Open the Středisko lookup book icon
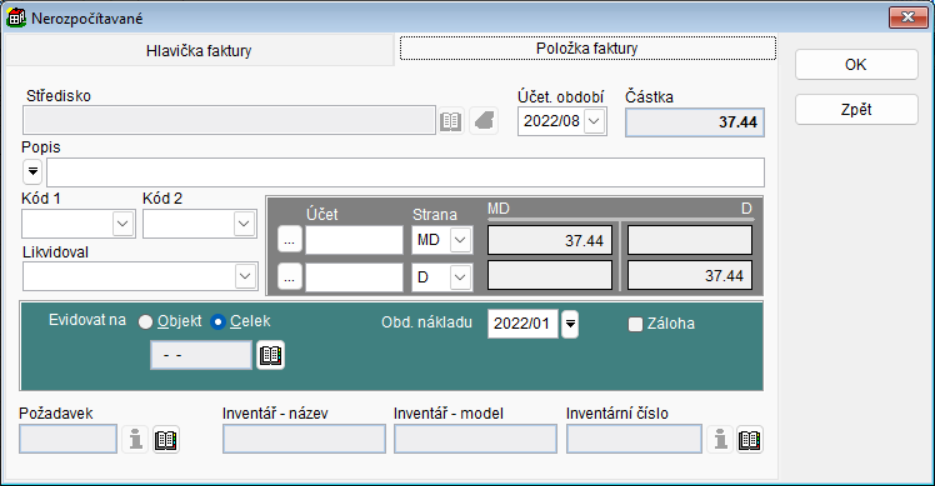This screenshot has width=935, height=486. [x=451, y=121]
